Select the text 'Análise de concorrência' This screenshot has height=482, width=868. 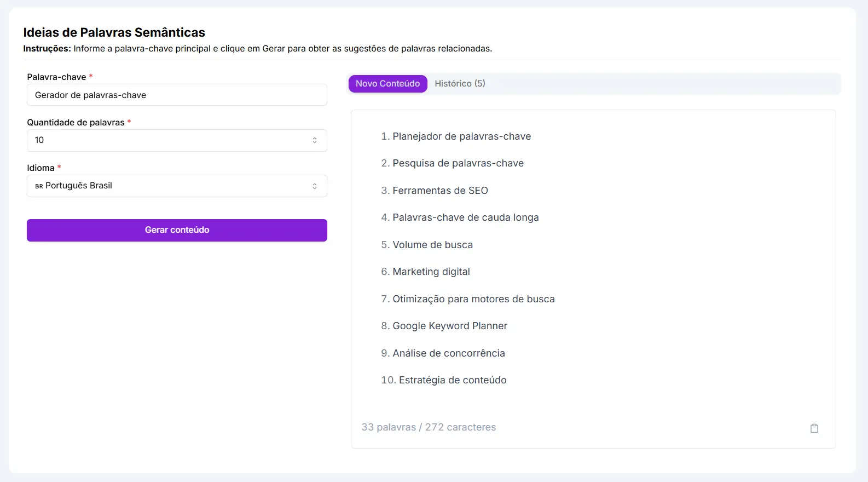pyautogui.click(x=449, y=353)
